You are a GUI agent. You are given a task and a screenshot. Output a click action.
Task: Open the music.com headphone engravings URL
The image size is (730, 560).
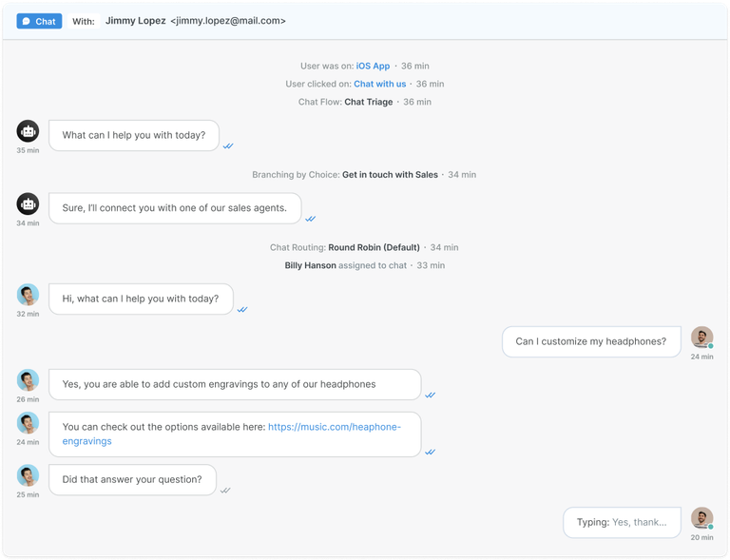[334, 428]
